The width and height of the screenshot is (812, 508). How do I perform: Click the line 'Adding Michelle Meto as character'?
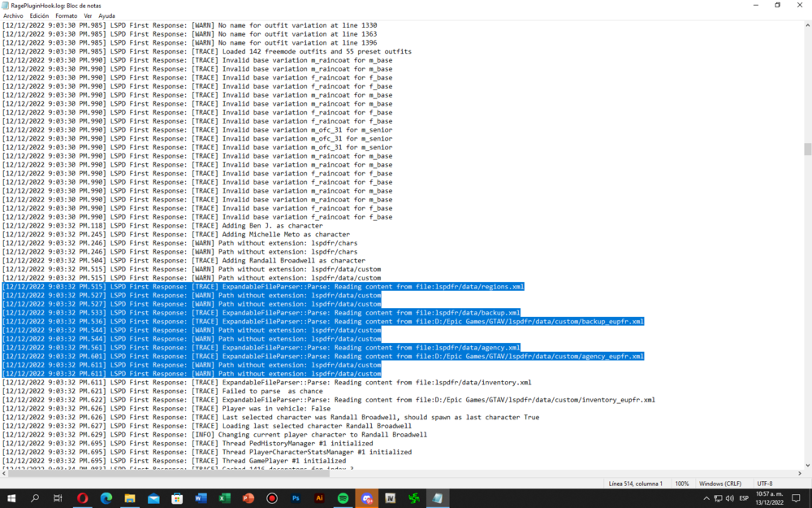tap(176, 234)
